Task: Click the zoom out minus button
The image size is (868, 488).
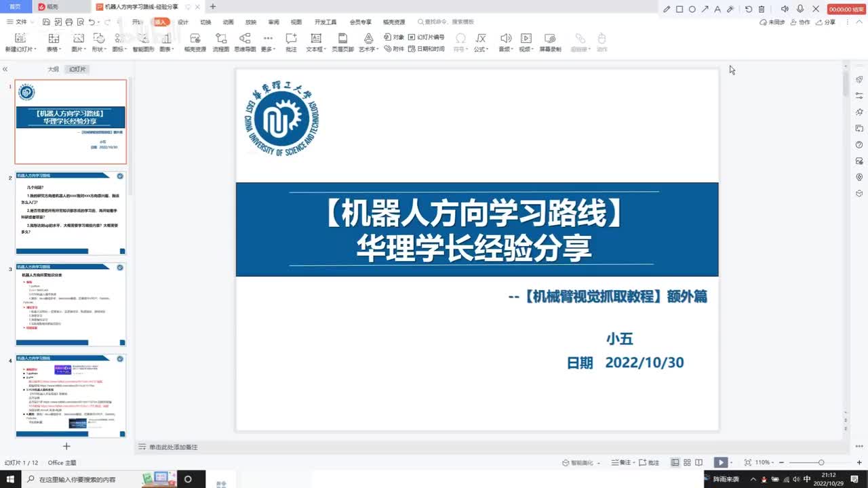Action: click(x=781, y=462)
